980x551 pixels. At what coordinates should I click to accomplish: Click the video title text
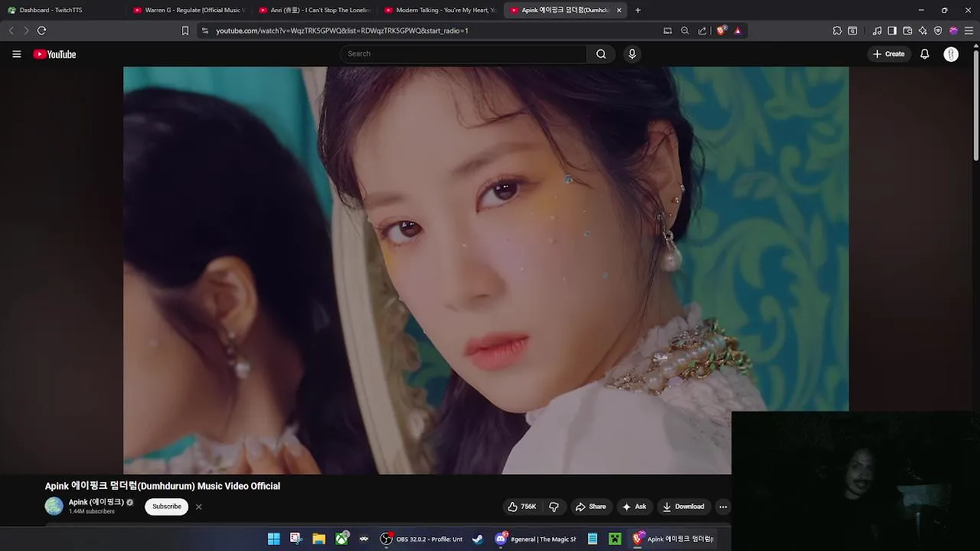click(162, 486)
